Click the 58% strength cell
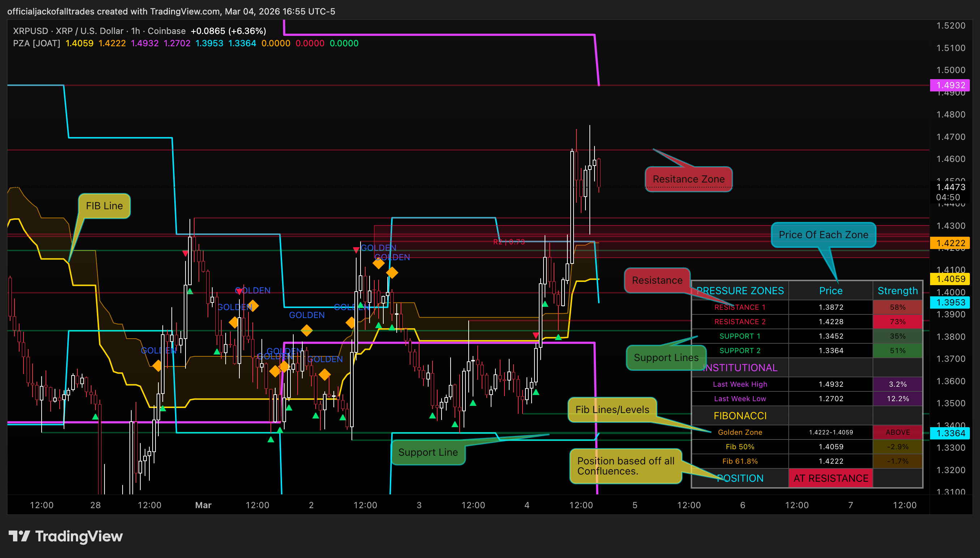 click(898, 307)
